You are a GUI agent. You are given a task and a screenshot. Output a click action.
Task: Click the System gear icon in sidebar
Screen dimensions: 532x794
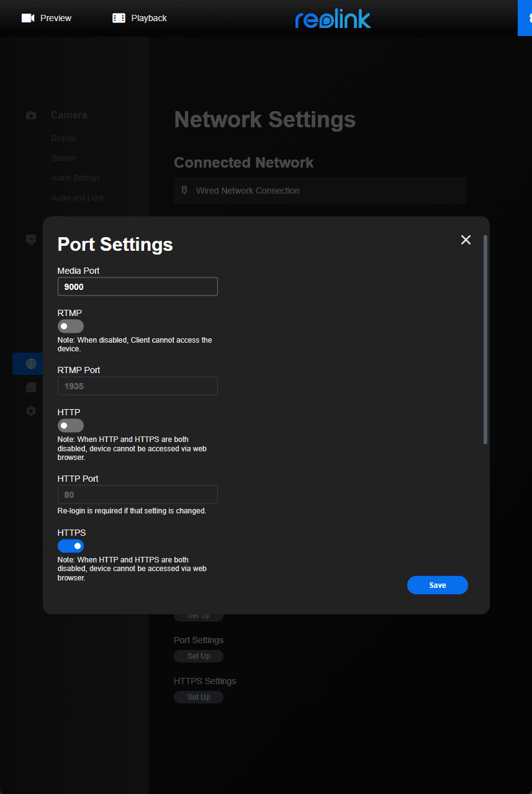[x=31, y=411]
